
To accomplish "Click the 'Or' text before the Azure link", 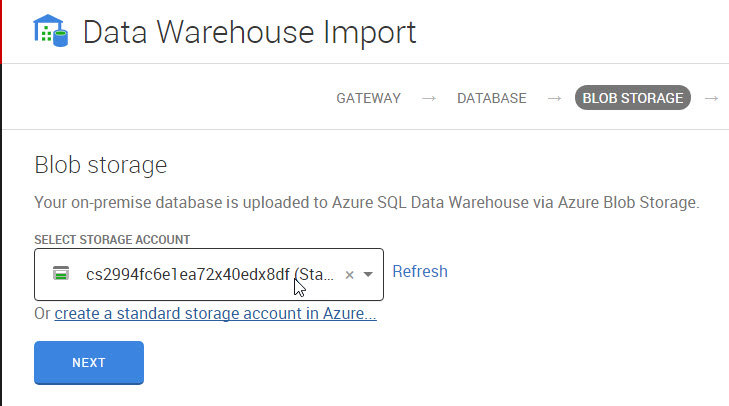I will 42,314.
